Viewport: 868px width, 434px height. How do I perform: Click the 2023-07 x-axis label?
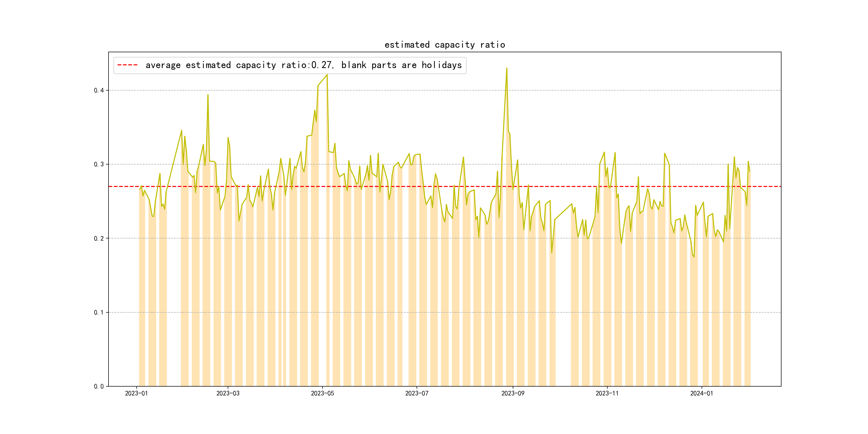(417, 393)
